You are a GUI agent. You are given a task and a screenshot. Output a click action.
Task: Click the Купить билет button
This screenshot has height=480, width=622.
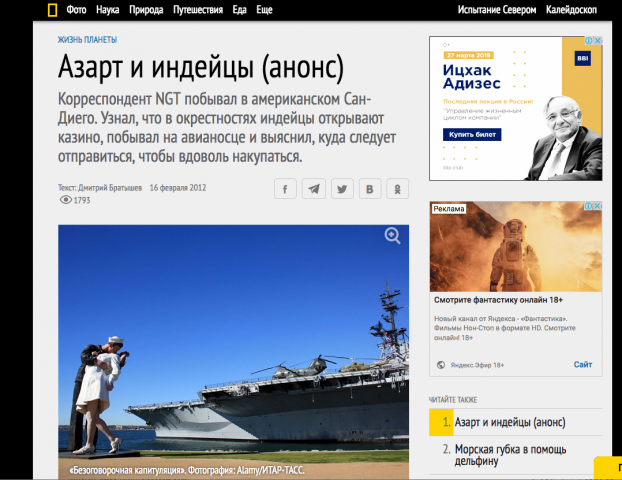click(472, 134)
